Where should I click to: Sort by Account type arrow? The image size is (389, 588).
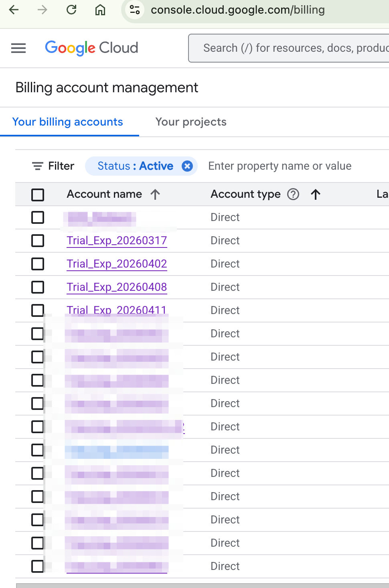point(316,195)
